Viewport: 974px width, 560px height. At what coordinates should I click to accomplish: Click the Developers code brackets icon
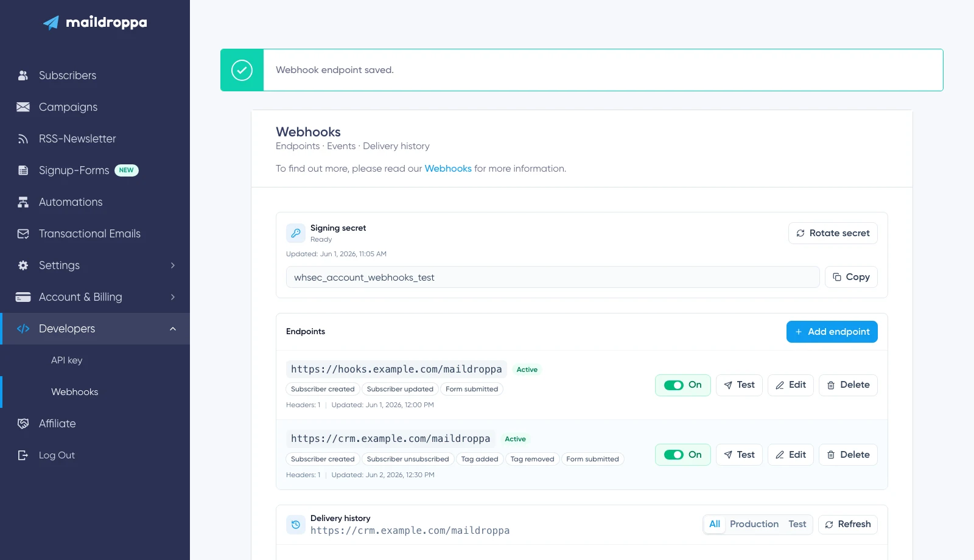[x=23, y=329]
